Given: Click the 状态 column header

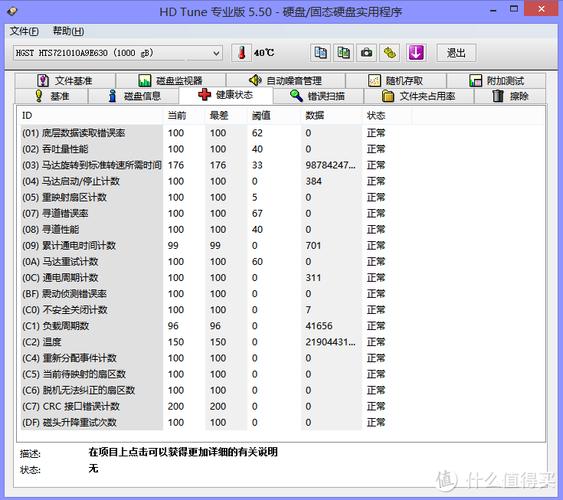Looking at the screenshot, I should pyautogui.click(x=387, y=116).
